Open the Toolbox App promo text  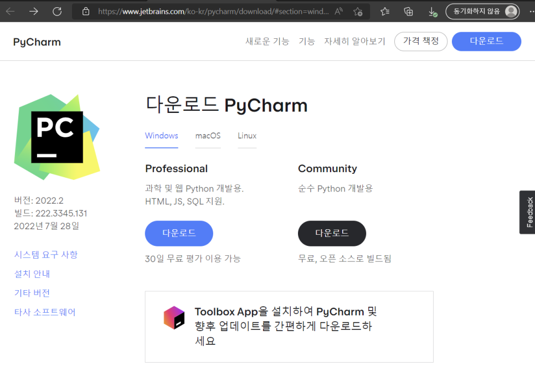286,326
